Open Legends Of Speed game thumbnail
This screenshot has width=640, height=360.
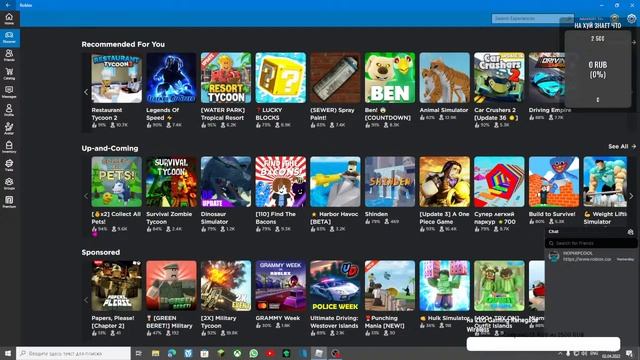[x=171, y=78]
